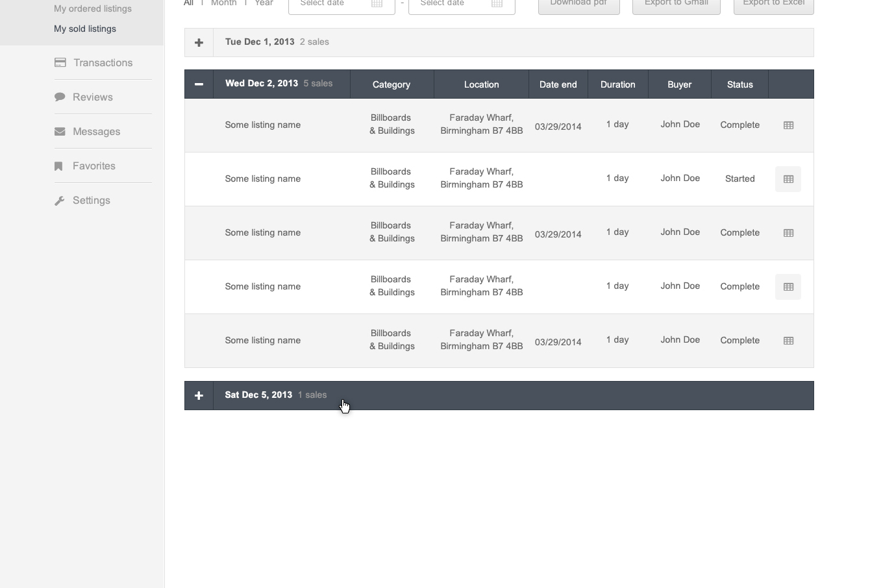This screenshot has width=870, height=588.
Task: Click the Export to Gmail button
Action: [x=677, y=6]
